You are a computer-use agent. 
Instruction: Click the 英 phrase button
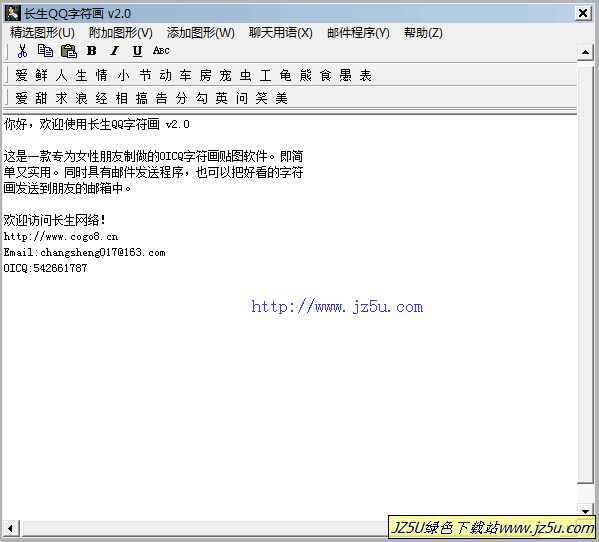(222, 98)
